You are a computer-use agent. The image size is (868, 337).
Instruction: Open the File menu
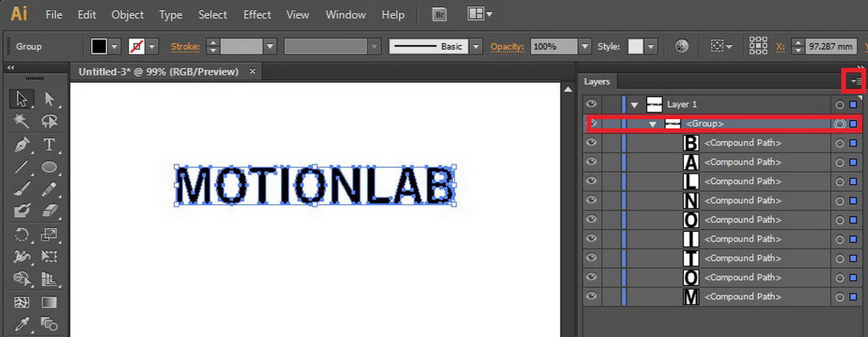click(54, 14)
